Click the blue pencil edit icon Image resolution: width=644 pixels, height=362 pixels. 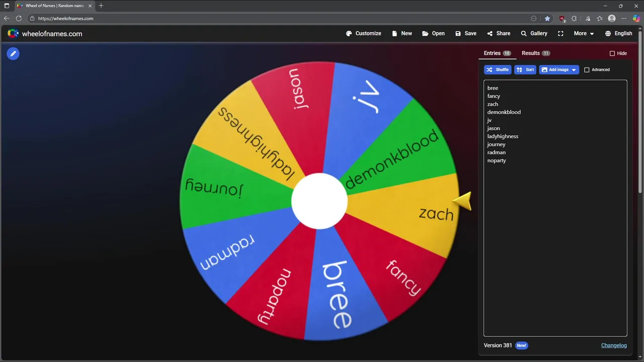point(13,53)
